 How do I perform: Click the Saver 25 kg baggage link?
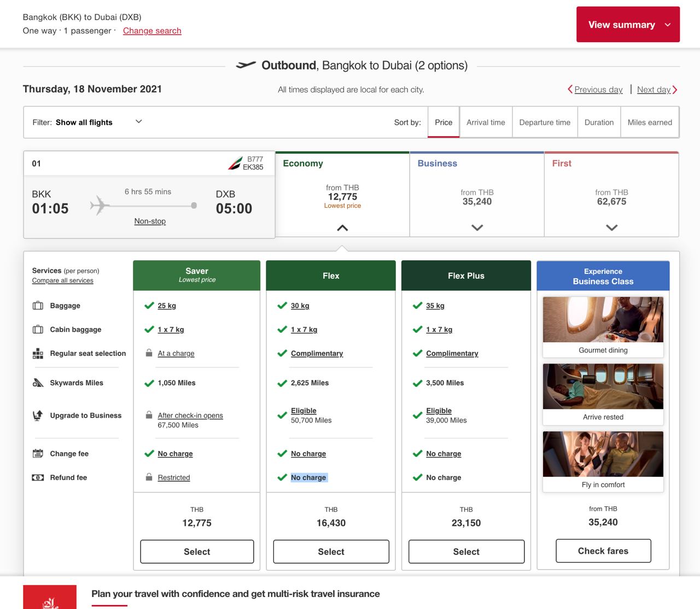tap(167, 306)
